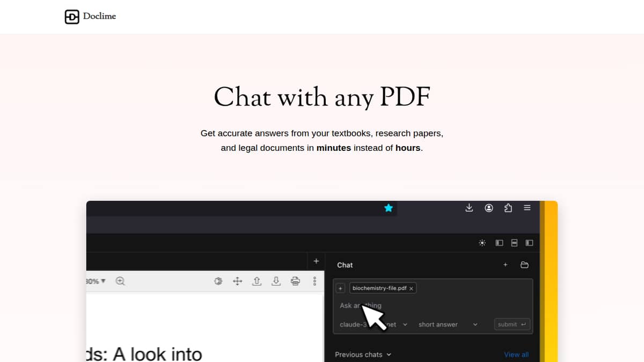Toggle the split horizontal layout icon
Image resolution: width=644 pixels, height=362 pixels.
point(514,243)
